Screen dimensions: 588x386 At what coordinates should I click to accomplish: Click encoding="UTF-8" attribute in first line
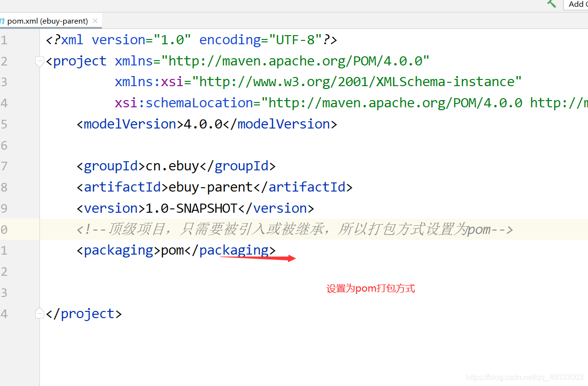[261, 40]
